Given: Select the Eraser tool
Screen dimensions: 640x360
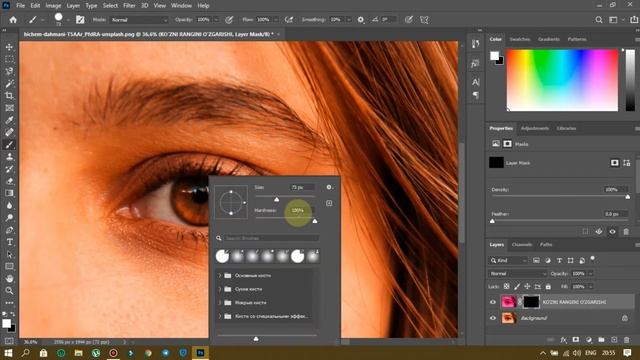Looking at the screenshot, I should tap(9, 181).
